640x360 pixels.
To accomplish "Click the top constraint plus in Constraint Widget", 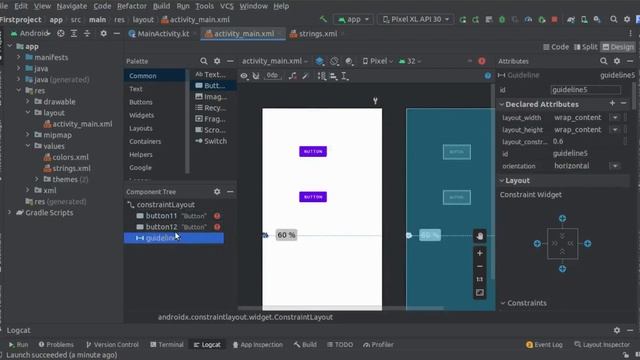I will [562, 218].
